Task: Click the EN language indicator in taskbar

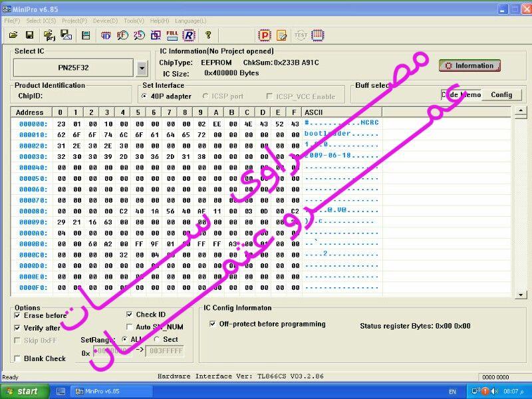Action: tap(453, 392)
